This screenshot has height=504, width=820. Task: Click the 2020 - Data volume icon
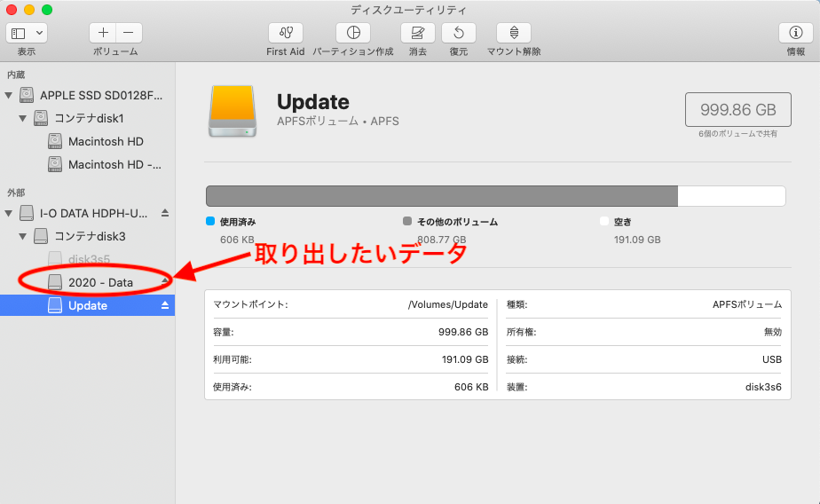click(x=55, y=282)
